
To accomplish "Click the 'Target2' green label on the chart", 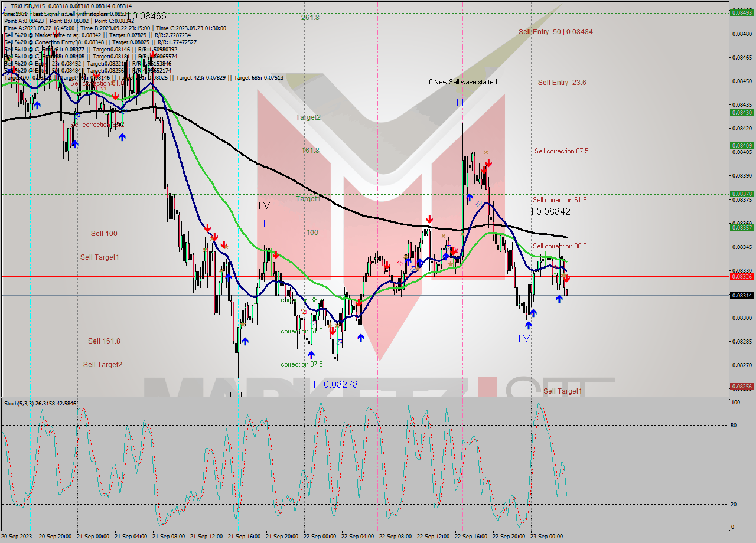I will (307, 117).
